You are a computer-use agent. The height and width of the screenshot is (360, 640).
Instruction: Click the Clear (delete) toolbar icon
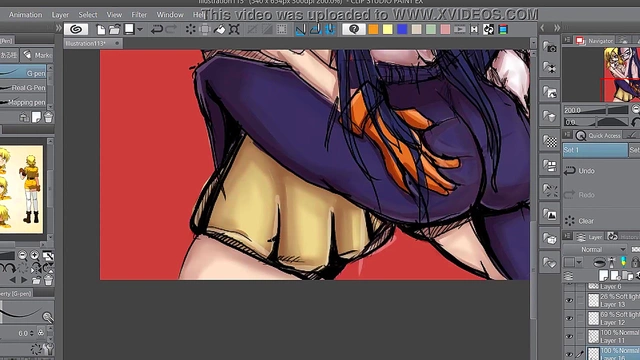pos(190,29)
